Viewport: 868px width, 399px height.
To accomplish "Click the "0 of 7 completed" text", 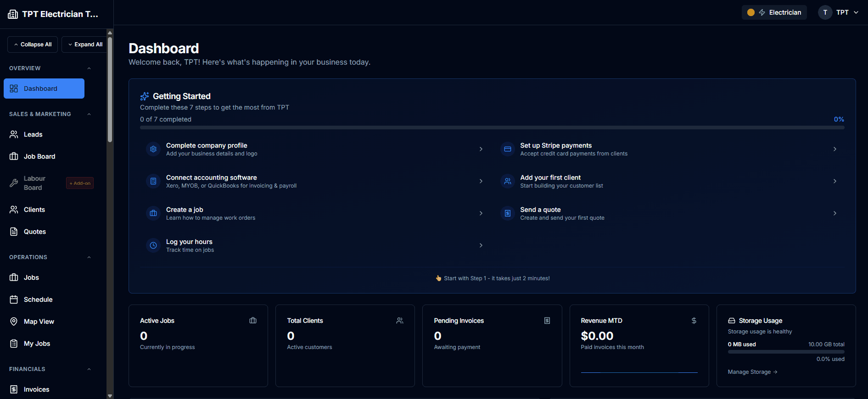I will click(x=166, y=119).
